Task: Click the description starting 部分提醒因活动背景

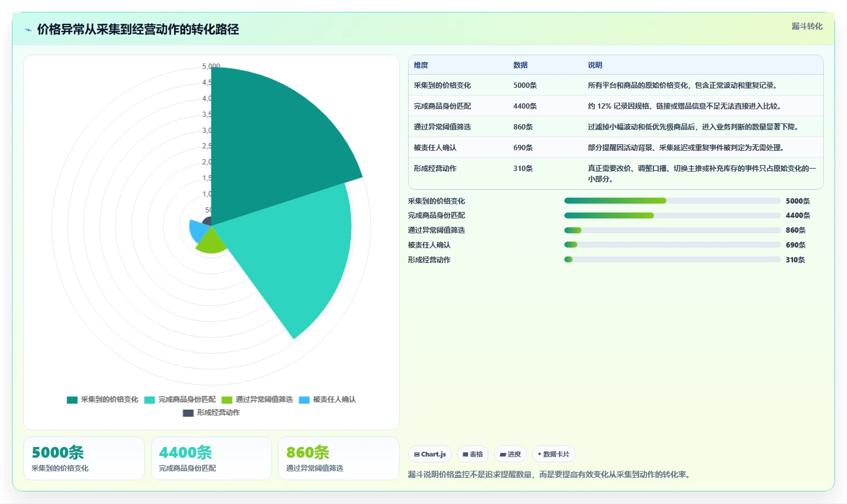Action: (686, 148)
